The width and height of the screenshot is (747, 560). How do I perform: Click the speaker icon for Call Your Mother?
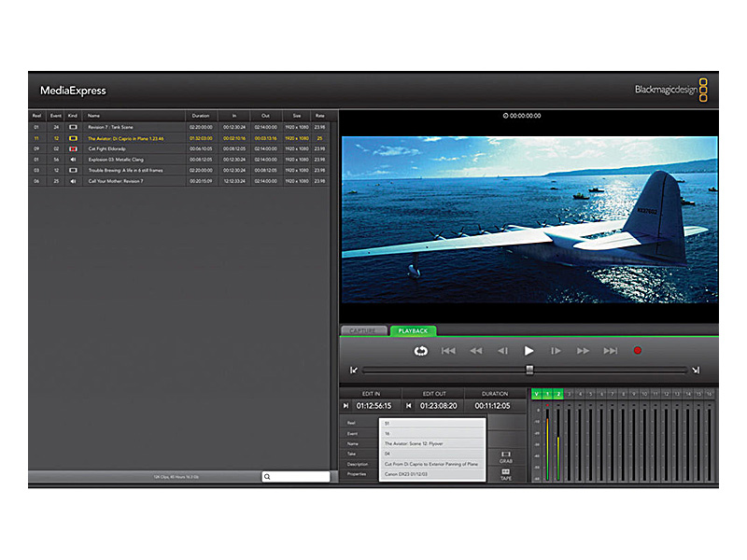[73, 181]
